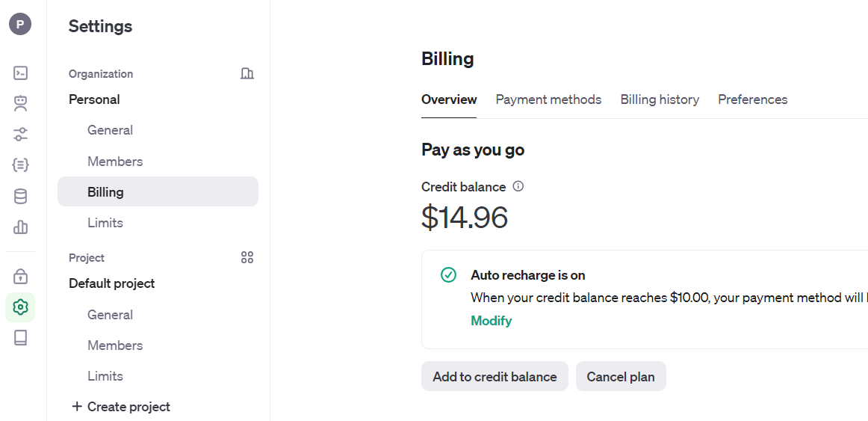Open the Usage bar chart icon
This screenshot has width=868, height=421.
21,227
